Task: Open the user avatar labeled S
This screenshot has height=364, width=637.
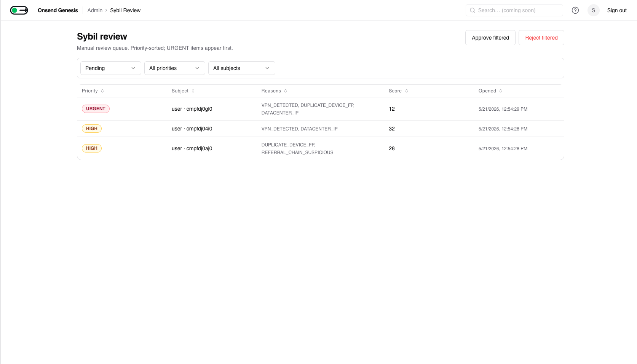Action: [593, 10]
